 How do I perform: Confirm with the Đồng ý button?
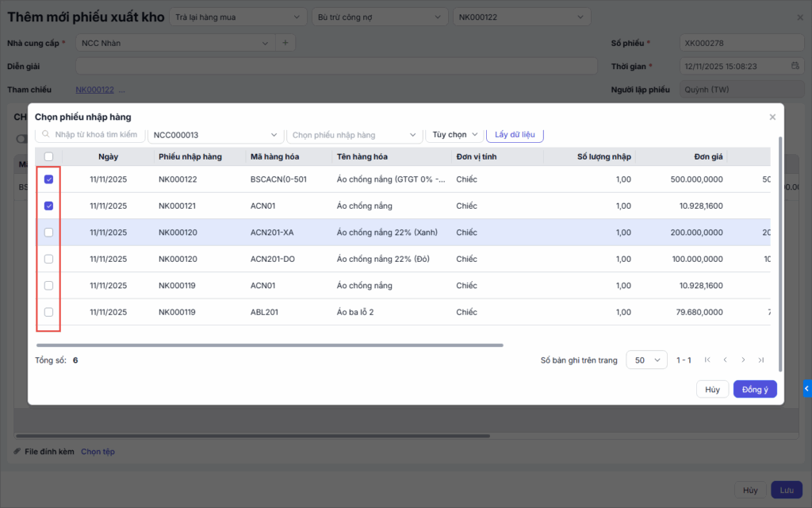(x=754, y=390)
